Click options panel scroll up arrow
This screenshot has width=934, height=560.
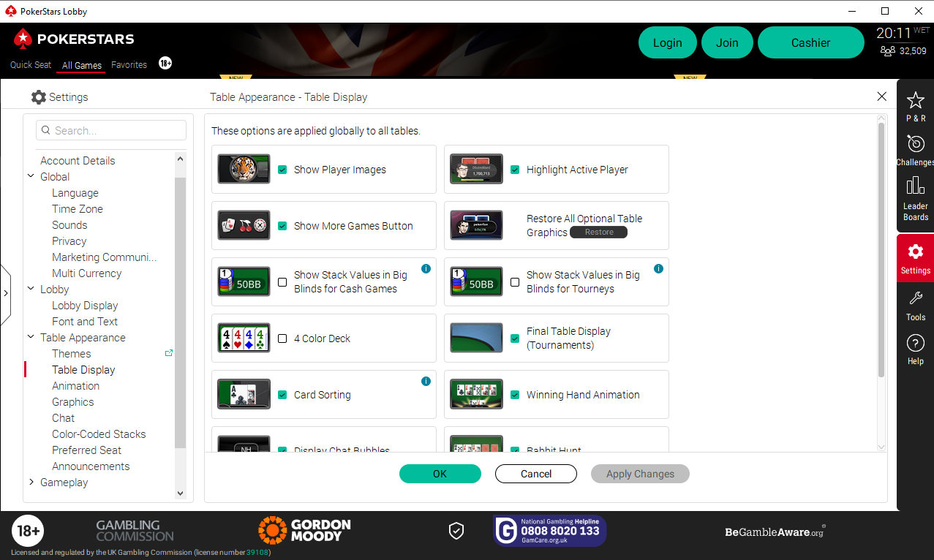click(881, 118)
